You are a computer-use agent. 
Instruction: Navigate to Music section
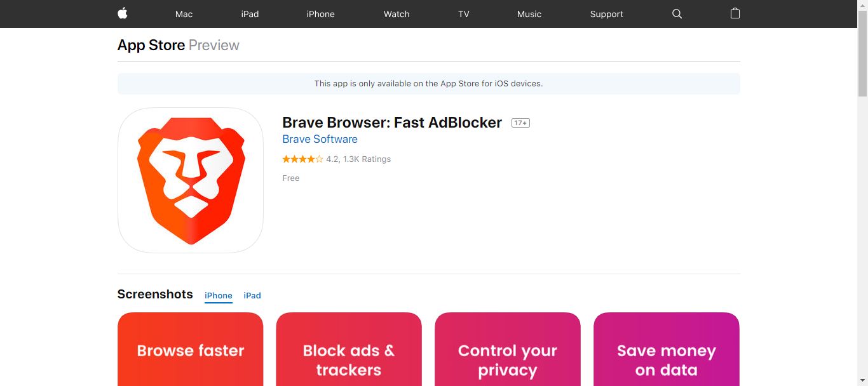click(529, 14)
